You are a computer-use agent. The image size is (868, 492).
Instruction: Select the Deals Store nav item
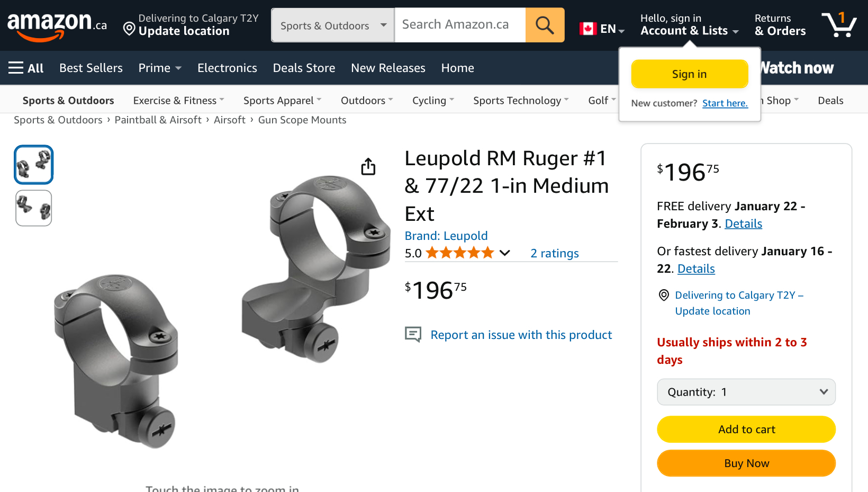point(304,68)
